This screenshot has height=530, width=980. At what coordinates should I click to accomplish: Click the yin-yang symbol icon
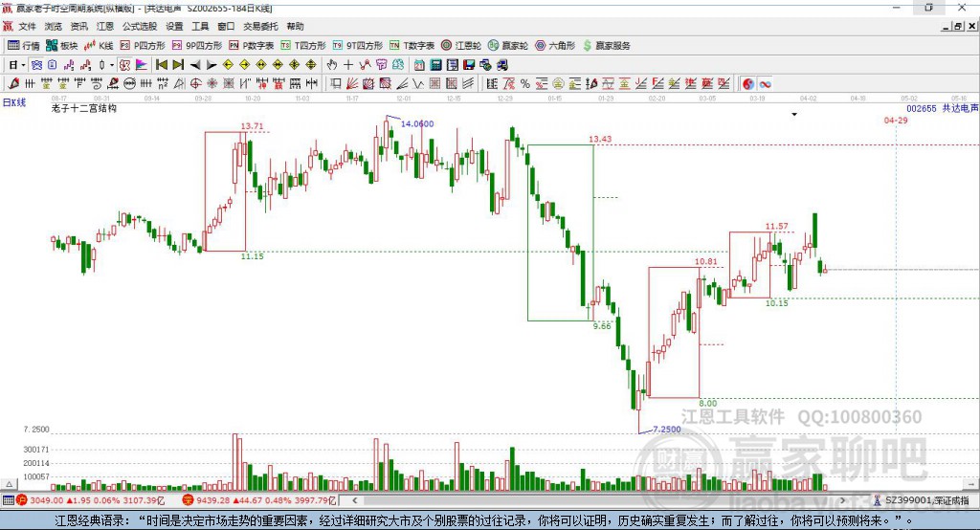(748, 84)
